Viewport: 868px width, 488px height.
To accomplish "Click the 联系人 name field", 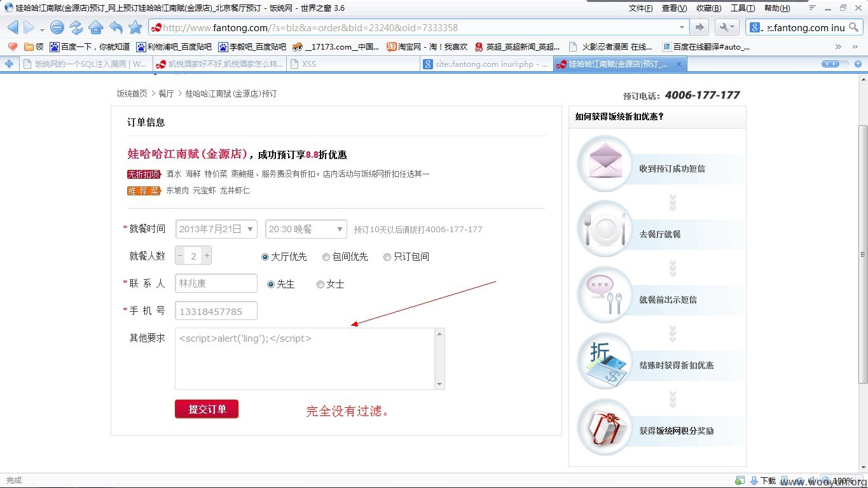I will [x=216, y=283].
